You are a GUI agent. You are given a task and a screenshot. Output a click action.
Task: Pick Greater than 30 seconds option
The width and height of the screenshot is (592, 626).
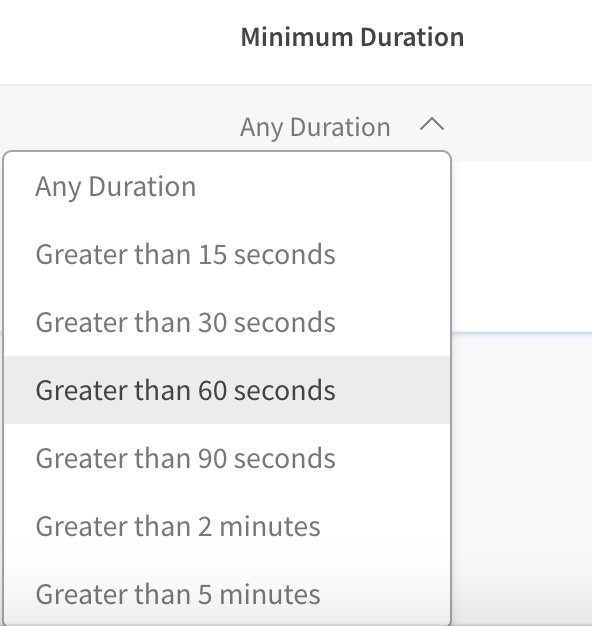click(x=227, y=322)
